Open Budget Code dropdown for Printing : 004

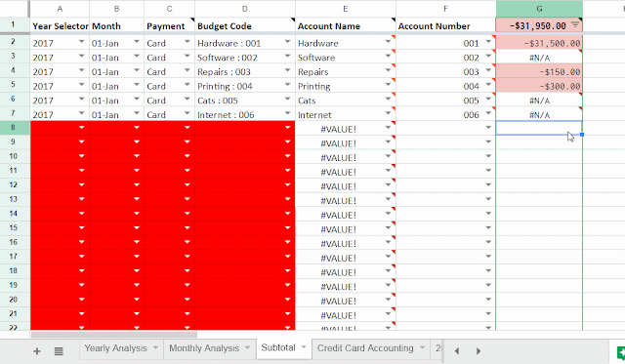(x=287, y=85)
